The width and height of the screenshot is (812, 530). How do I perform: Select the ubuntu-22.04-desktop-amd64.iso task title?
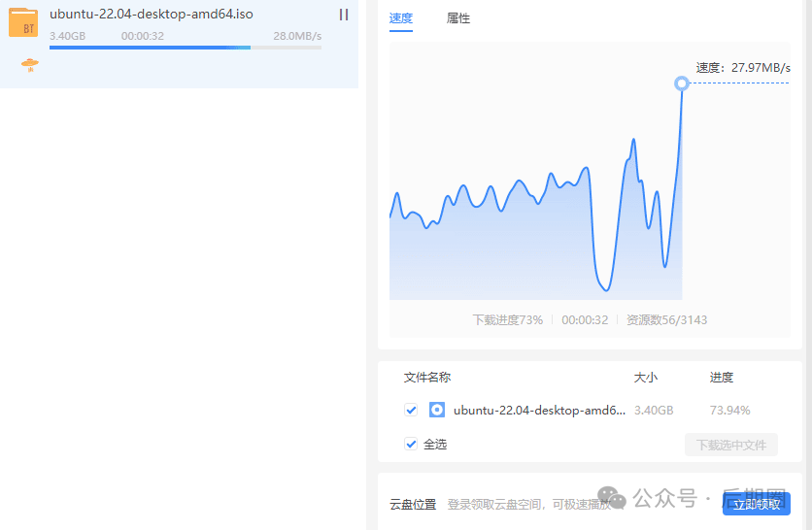(x=152, y=14)
